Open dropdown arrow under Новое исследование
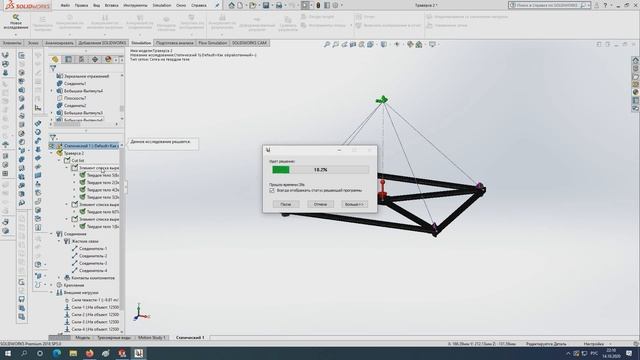The height and width of the screenshot is (360, 640). pyautogui.click(x=16, y=34)
